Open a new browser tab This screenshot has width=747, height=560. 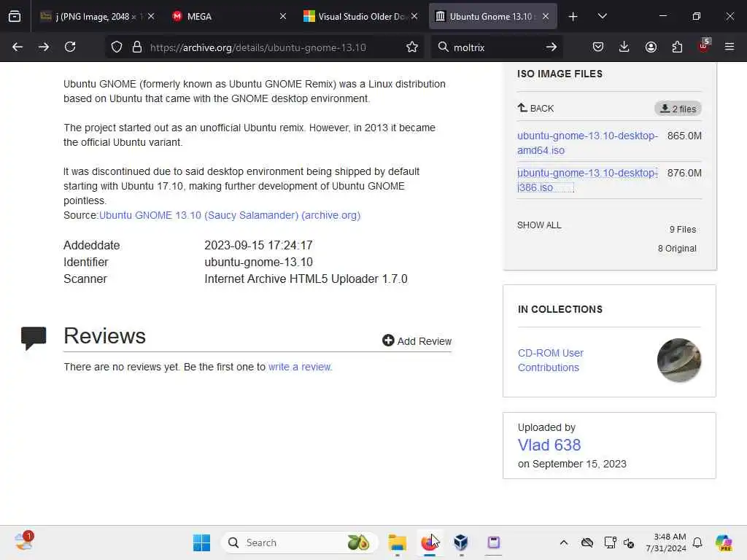(573, 17)
